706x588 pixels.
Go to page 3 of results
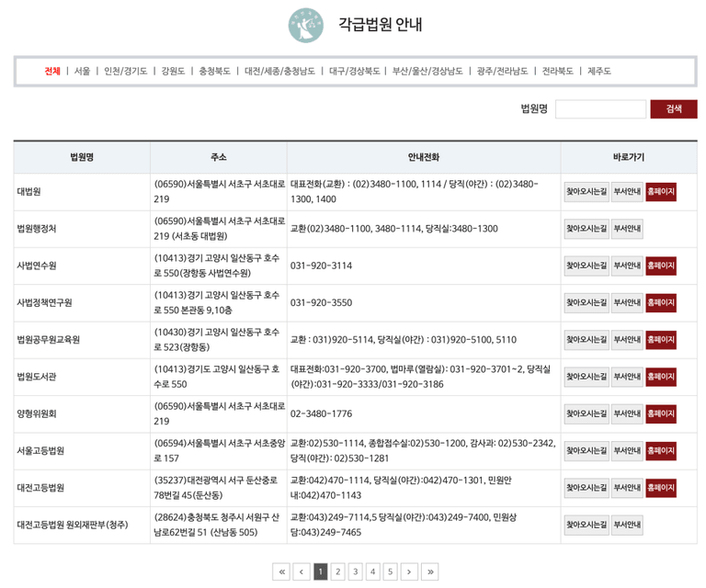[x=356, y=571]
